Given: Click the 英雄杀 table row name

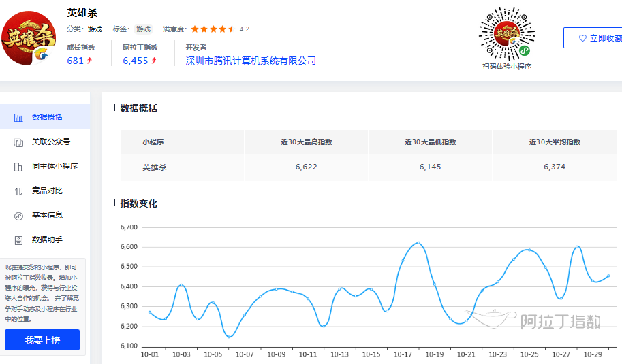Looking at the screenshot, I should pyautogui.click(x=155, y=167).
